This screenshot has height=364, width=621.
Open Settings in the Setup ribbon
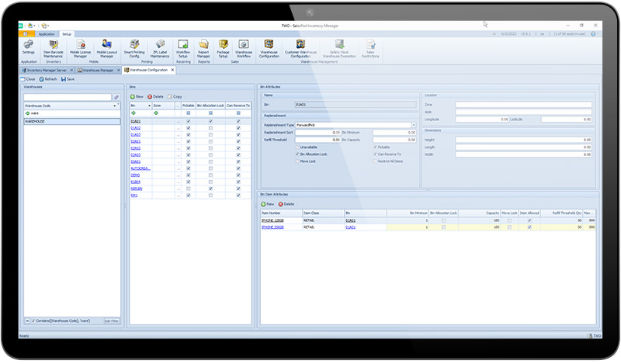pyautogui.click(x=29, y=47)
